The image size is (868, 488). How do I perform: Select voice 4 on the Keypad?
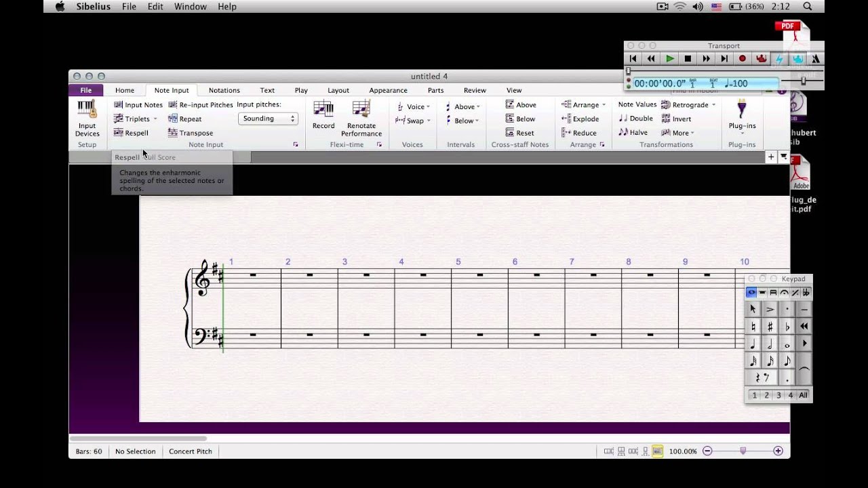(x=791, y=395)
